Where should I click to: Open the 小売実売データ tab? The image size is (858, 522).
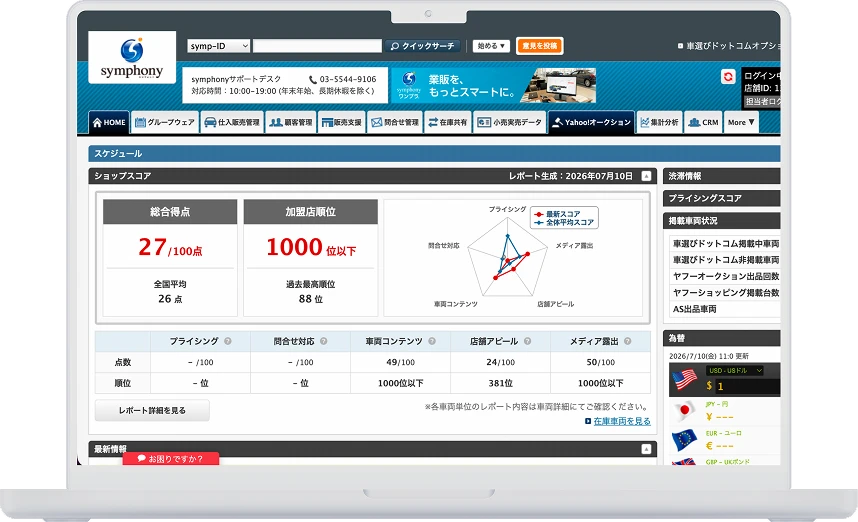(509, 123)
